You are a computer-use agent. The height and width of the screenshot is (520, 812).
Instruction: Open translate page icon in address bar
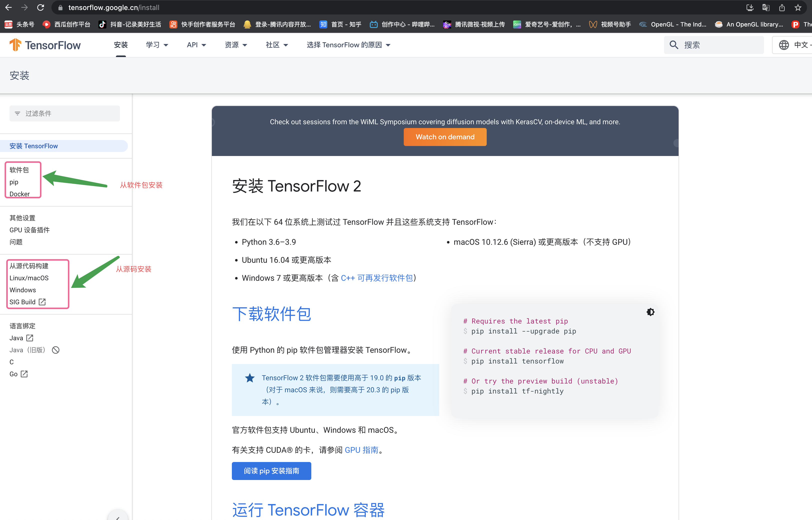point(766,7)
